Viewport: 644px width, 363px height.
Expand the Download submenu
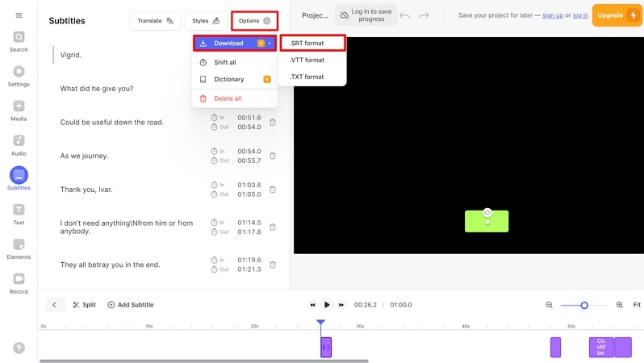point(235,43)
